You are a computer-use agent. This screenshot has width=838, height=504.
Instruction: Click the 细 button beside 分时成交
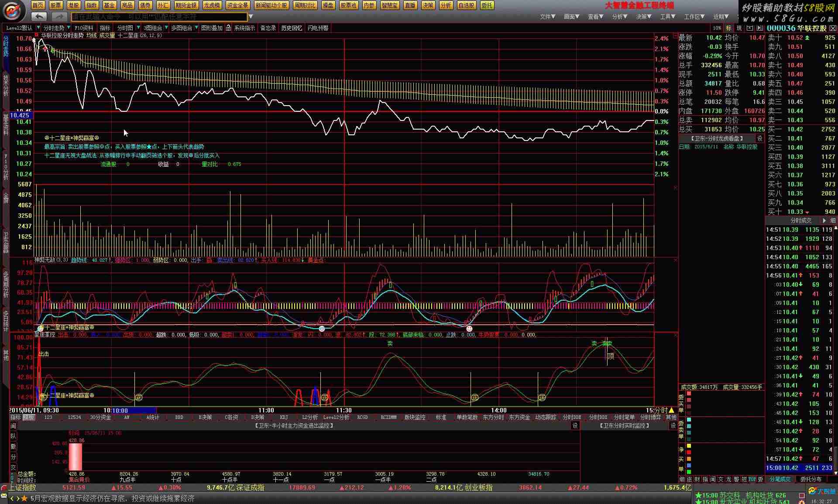click(833, 221)
